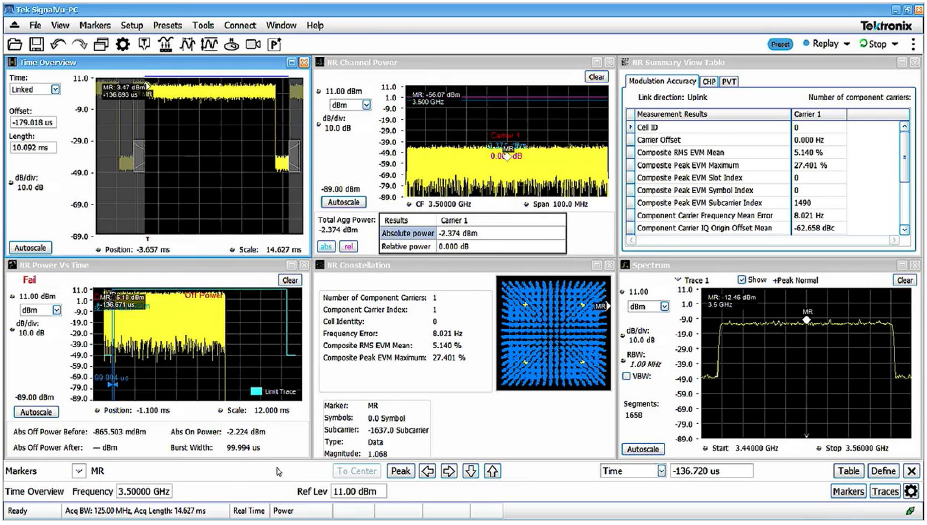Click the Frequency input field

tap(144, 492)
